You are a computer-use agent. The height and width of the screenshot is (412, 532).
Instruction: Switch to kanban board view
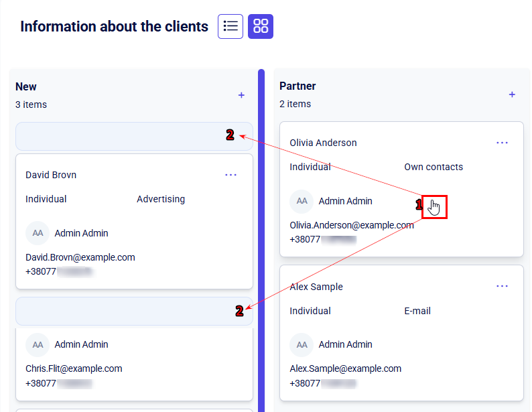[261, 27]
